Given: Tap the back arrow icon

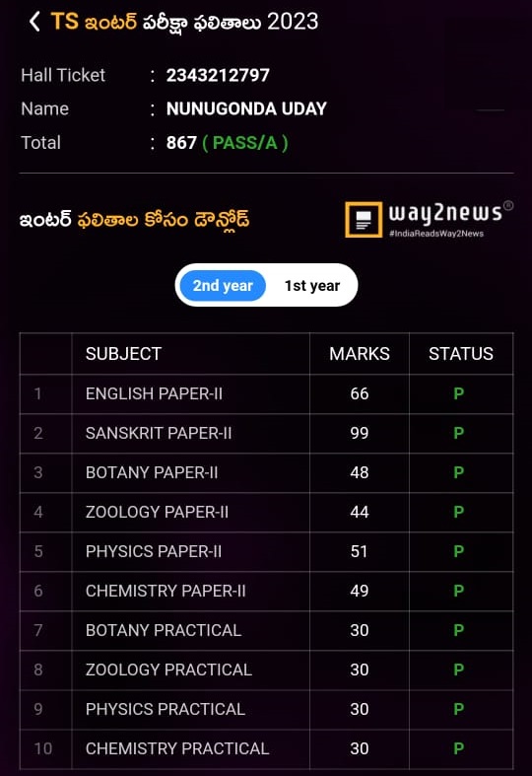Looking at the screenshot, I should tap(34, 22).
